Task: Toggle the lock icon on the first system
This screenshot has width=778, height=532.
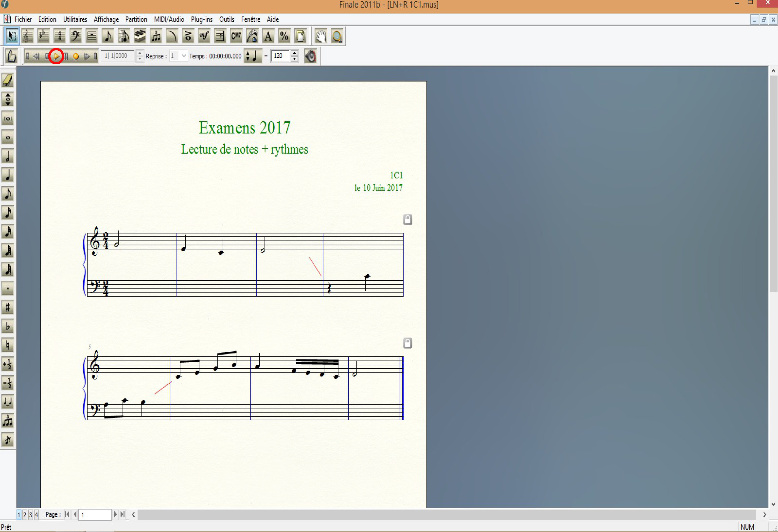Action: click(x=407, y=220)
